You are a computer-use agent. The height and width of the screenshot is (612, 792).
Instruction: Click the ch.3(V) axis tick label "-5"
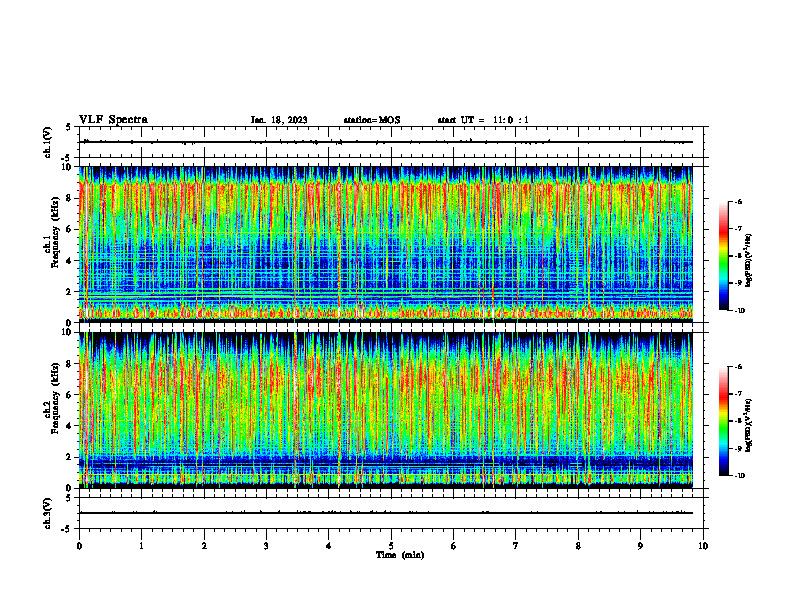coord(67,529)
